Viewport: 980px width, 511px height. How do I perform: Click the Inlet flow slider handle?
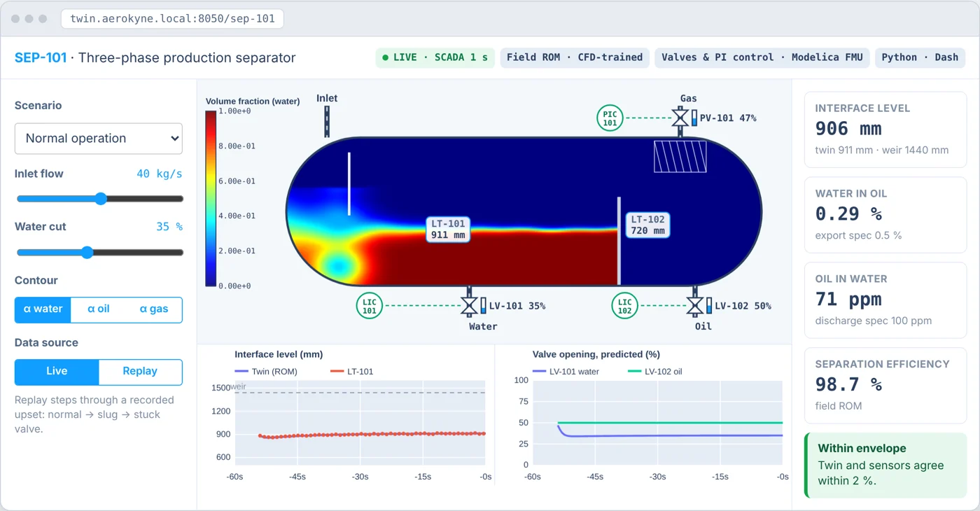click(x=101, y=199)
